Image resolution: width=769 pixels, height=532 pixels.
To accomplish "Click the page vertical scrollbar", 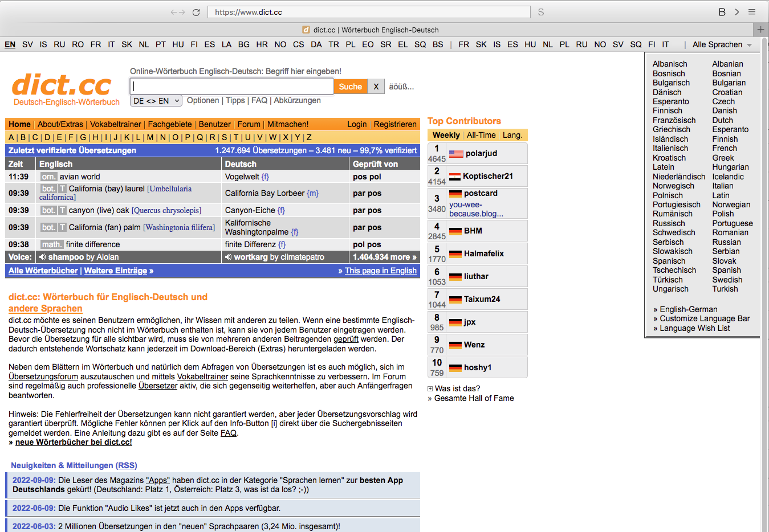I will 764,285.
